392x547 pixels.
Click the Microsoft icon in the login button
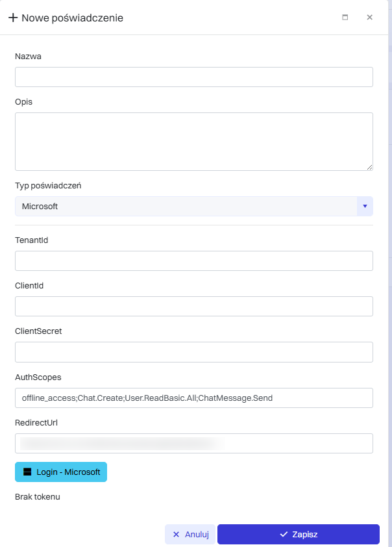point(27,472)
